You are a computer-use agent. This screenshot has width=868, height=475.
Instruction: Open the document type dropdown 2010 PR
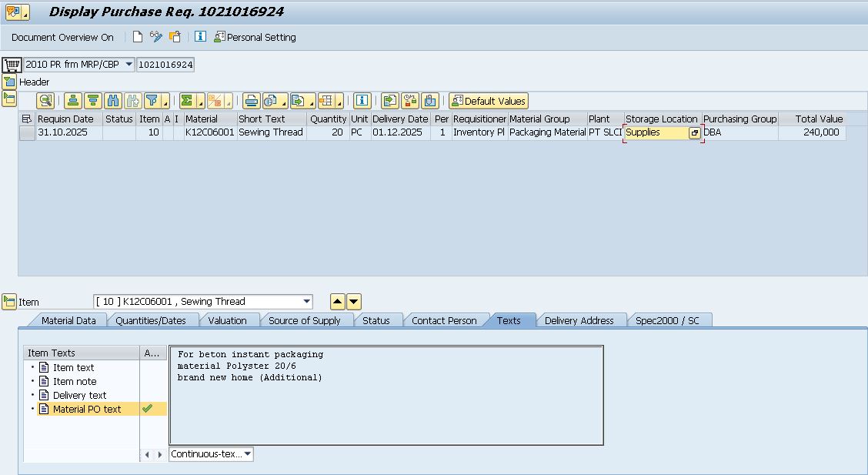129,65
